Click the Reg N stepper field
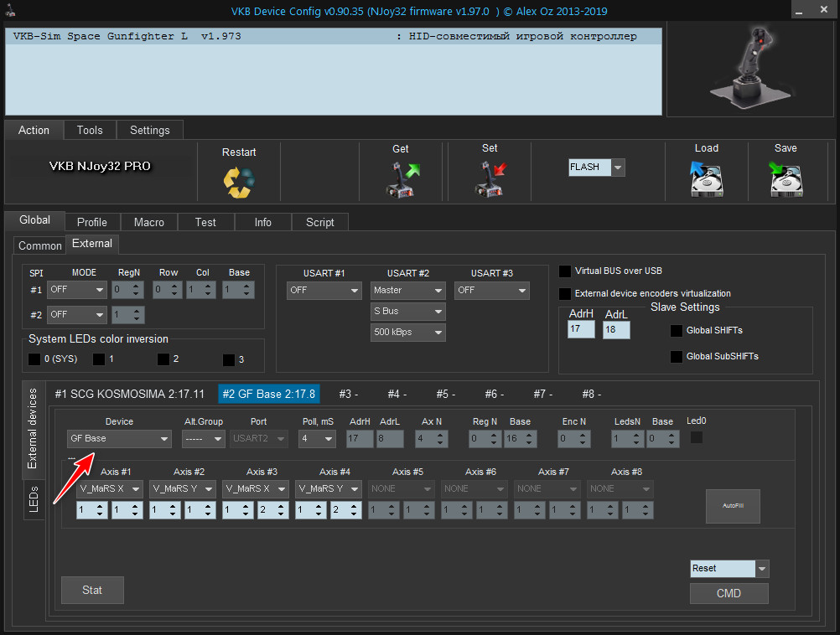 tap(485, 438)
